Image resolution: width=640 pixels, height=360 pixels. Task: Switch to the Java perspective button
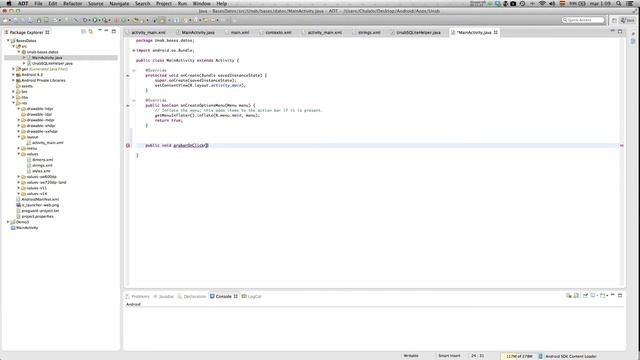[628, 20]
